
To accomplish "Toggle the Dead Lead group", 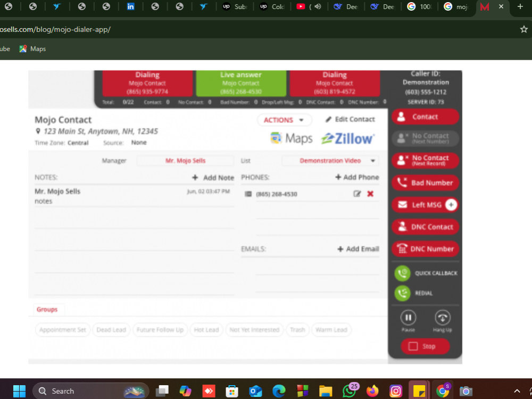I will [111, 330].
